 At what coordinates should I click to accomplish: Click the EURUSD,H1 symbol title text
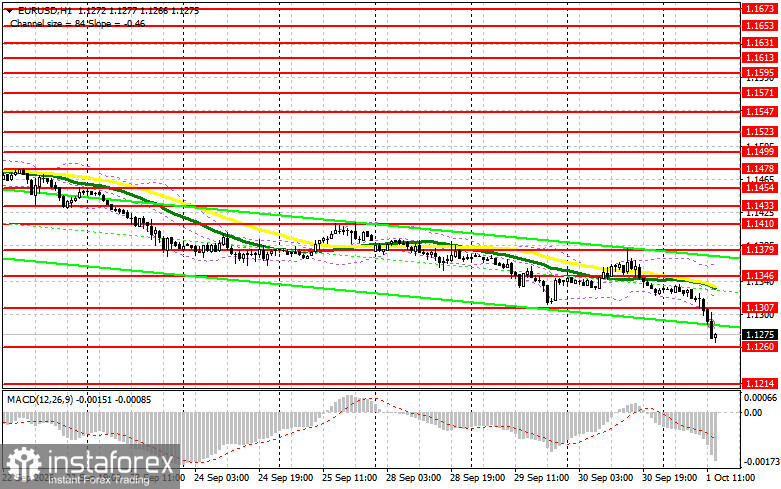(45, 10)
